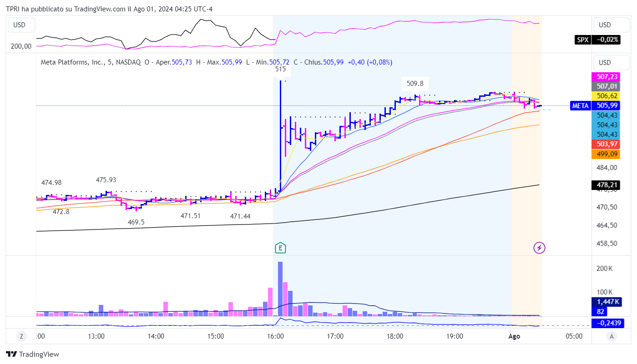Image resolution: width=637 pixels, height=364 pixels.
Task: Click the 507,01 gray price tag
Action: coord(606,86)
